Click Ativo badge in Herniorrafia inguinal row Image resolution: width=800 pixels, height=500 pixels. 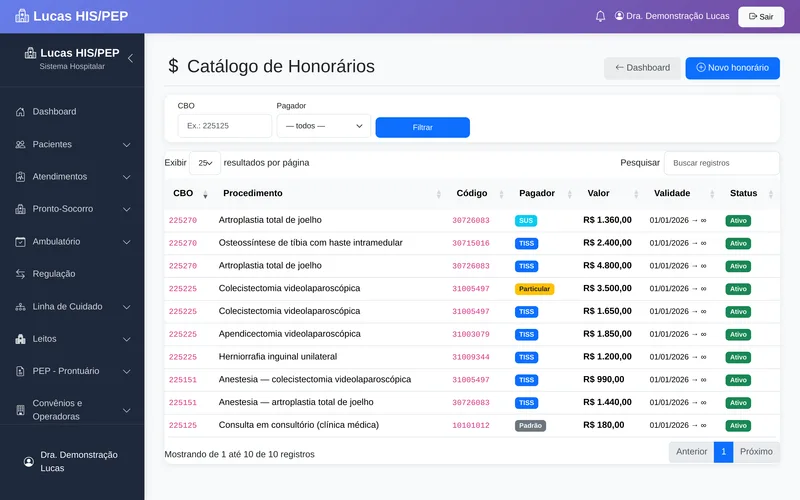pos(738,357)
